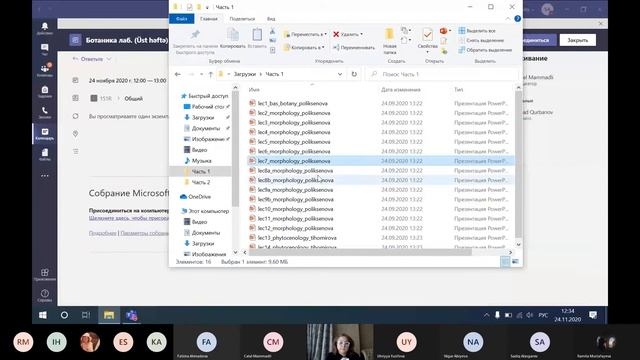Switch to the Вид ribbon tab

271,19
